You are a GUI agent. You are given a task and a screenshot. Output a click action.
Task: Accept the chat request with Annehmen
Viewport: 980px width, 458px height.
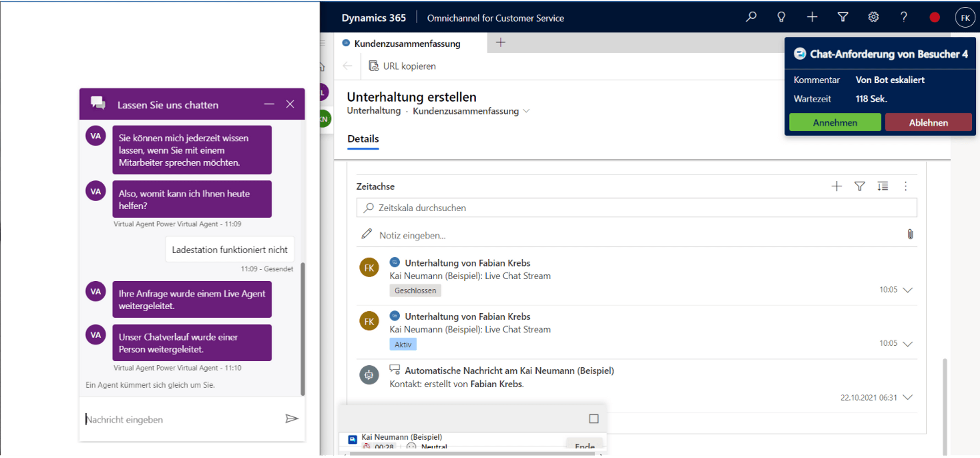tap(835, 122)
